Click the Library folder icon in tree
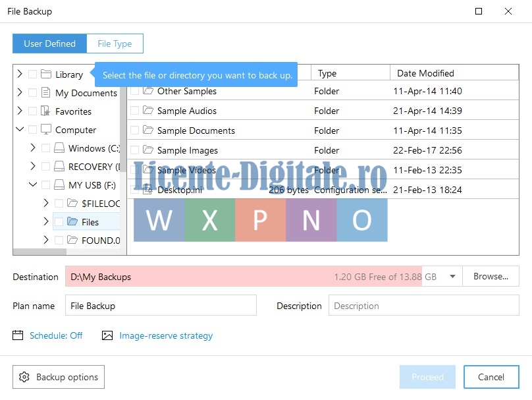The width and height of the screenshot is (532, 400). [x=46, y=74]
